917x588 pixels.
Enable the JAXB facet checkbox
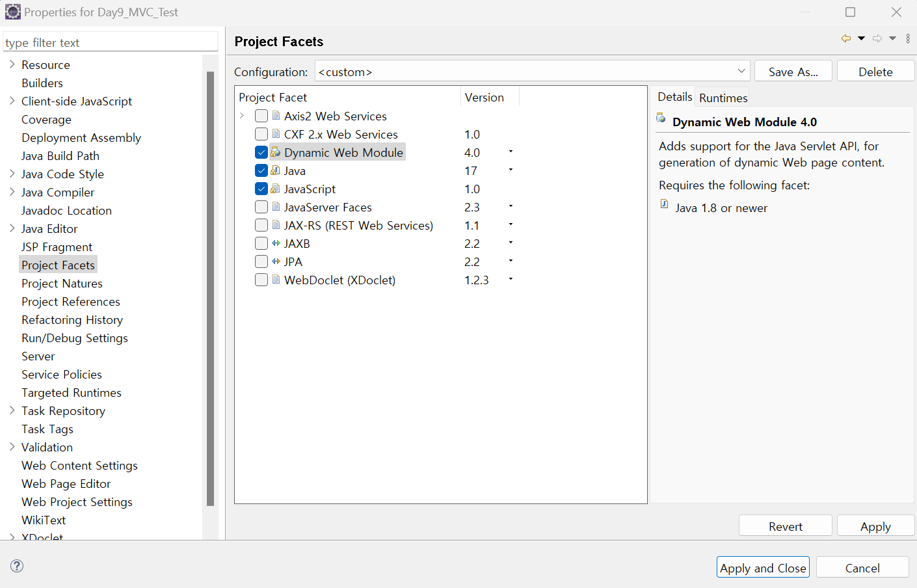(261, 243)
